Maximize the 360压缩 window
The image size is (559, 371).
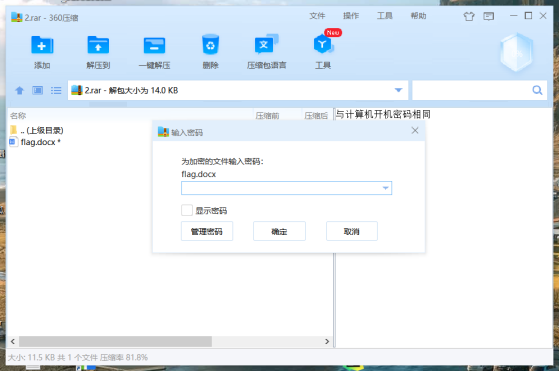(528, 16)
